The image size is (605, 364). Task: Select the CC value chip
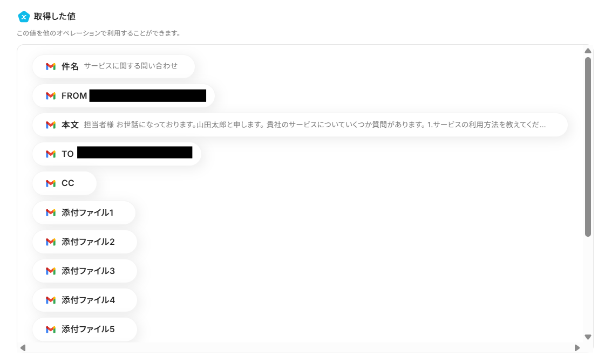(x=64, y=183)
